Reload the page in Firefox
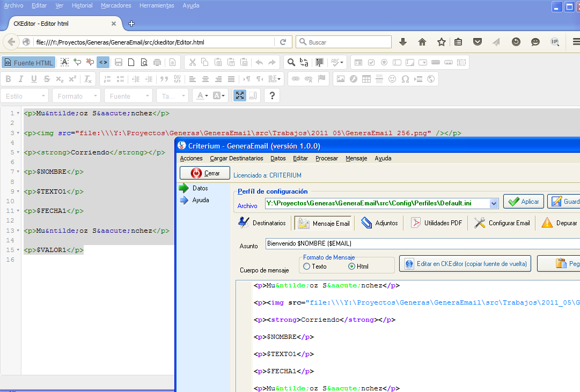This screenshot has height=392, width=580. click(x=283, y=42)
